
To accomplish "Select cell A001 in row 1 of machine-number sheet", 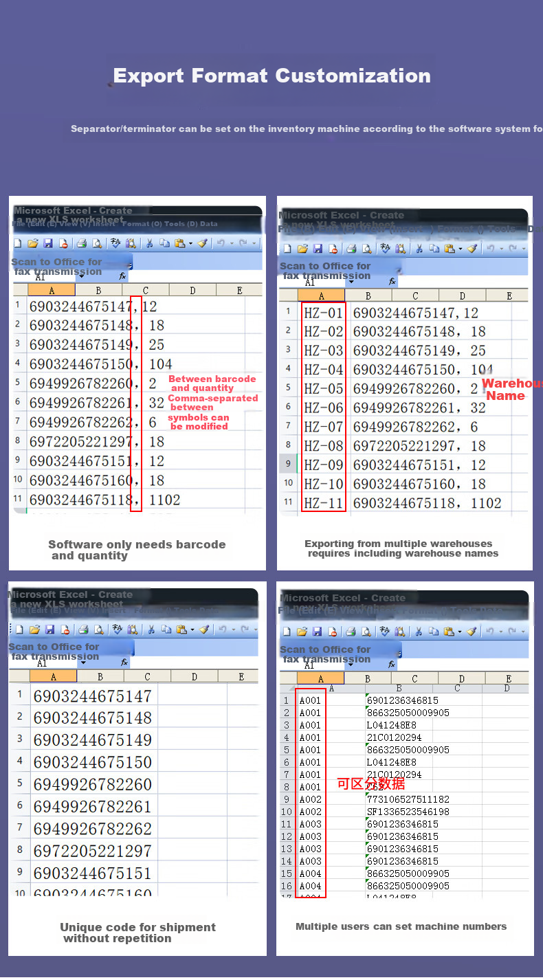I will pos(311,701).
